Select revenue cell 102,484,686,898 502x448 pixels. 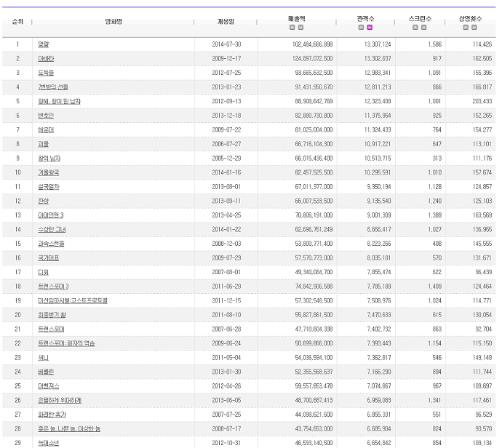[312, 44]
